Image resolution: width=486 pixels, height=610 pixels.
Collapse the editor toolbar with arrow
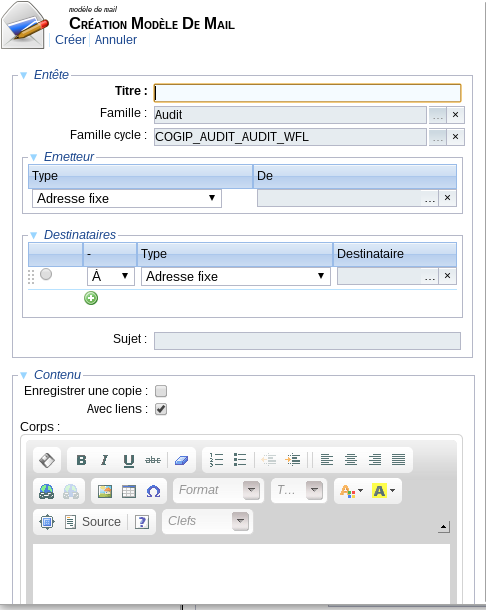443,527
